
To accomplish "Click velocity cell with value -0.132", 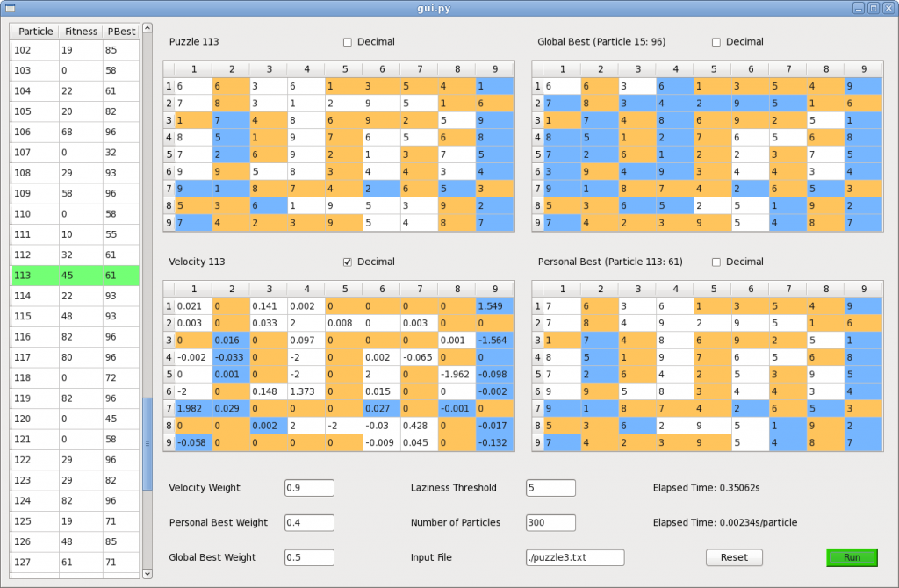I will [495, 443].
